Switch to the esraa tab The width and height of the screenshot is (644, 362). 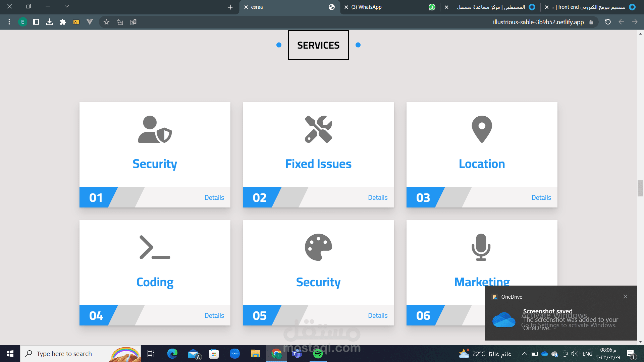click(290, 7)
